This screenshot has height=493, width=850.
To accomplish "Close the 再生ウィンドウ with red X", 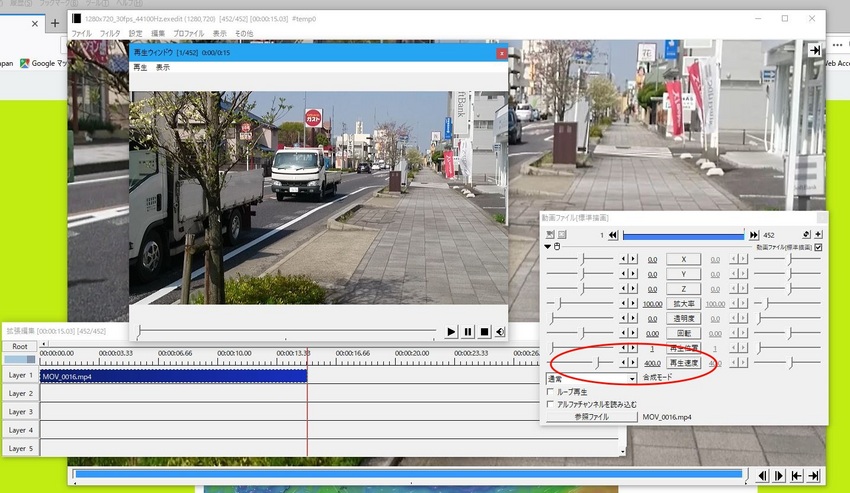I will [x=501, y=53].
